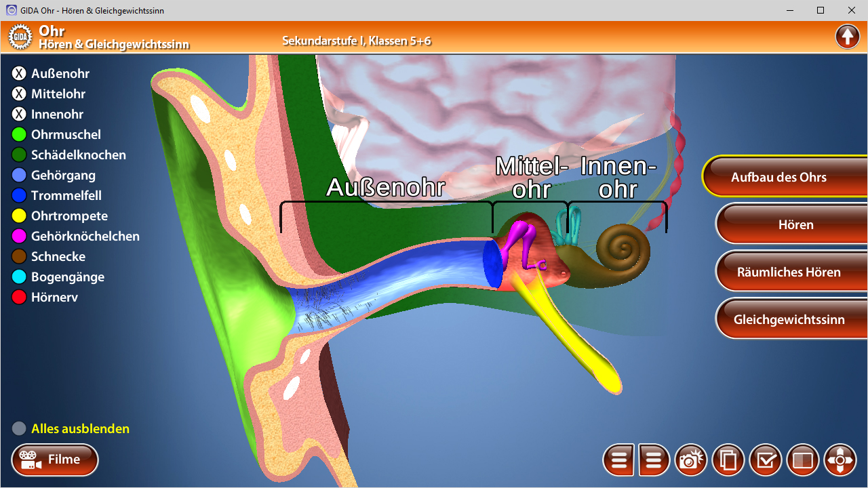Click the up arrow home icon

point(847,36)
